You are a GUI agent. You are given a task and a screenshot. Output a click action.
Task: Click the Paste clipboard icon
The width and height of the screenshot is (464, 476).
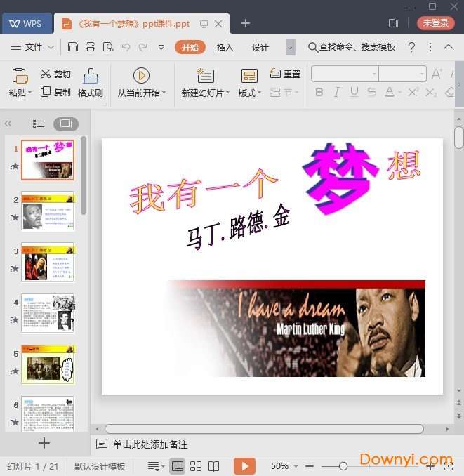pos(20,76)
